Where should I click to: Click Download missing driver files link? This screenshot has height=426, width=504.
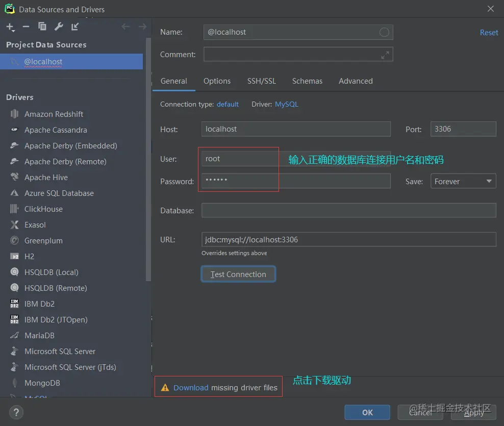pyautogui.click(x=191, y=388)
